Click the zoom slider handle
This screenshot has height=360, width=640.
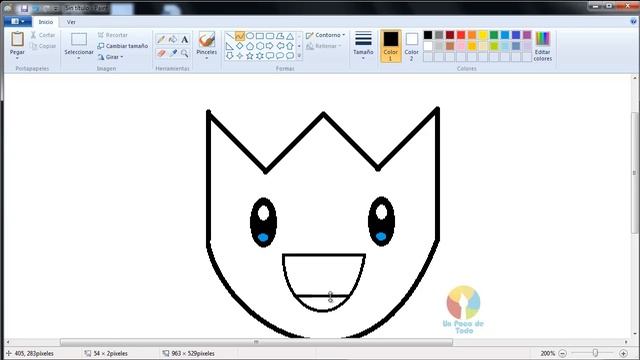point(596,353)
